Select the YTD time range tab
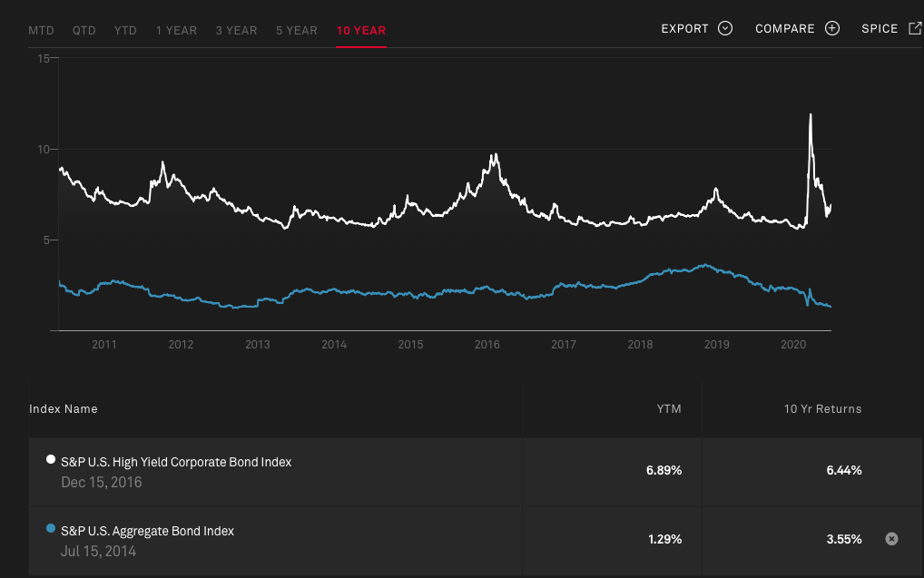The image size is (924, 578). pos(125,31)
